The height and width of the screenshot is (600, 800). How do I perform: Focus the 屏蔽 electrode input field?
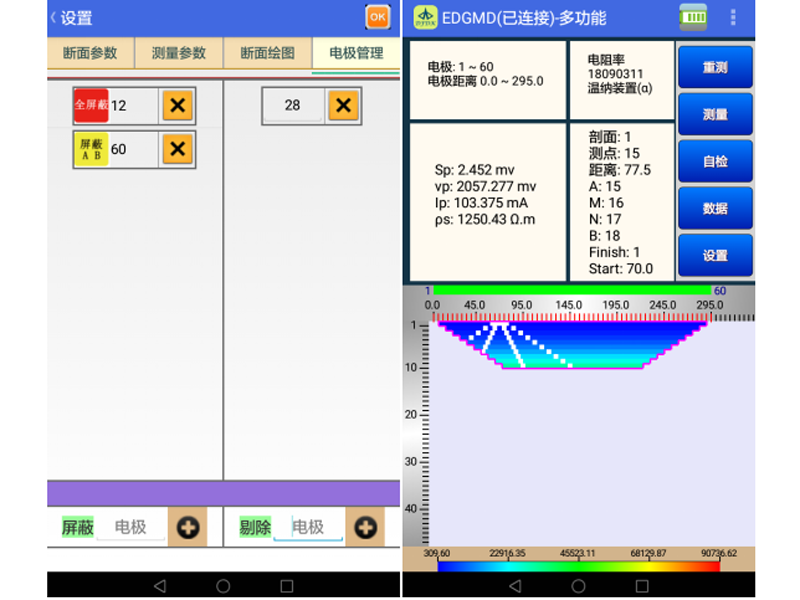point(131,528)
